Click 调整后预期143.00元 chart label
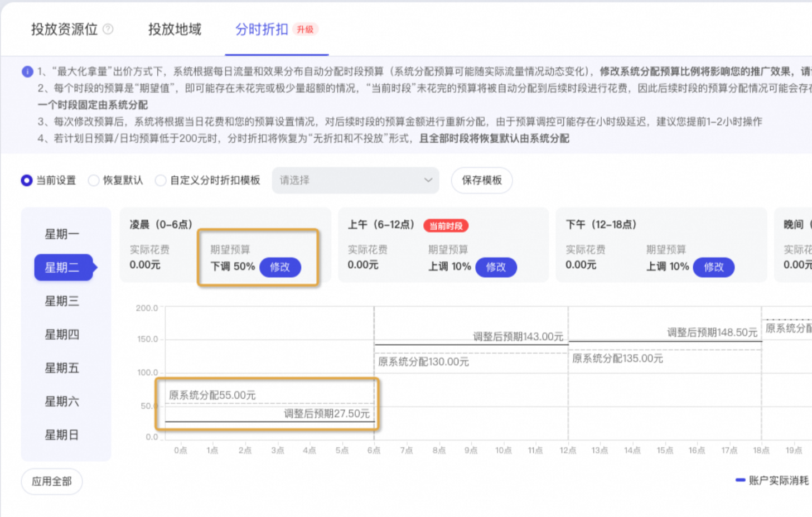This screenshot has width=812, height=517. point(518,336)
